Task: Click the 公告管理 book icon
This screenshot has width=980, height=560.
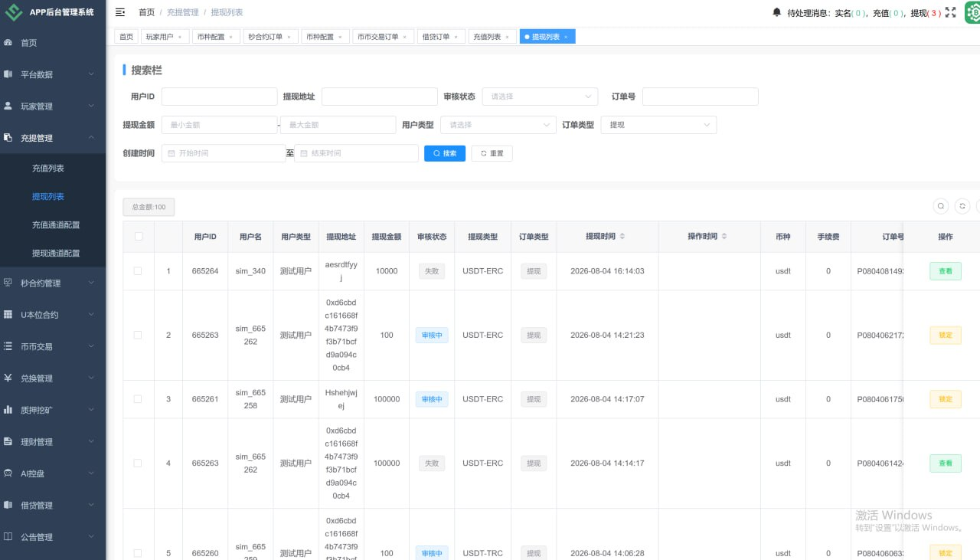Action: pos(8,537)
